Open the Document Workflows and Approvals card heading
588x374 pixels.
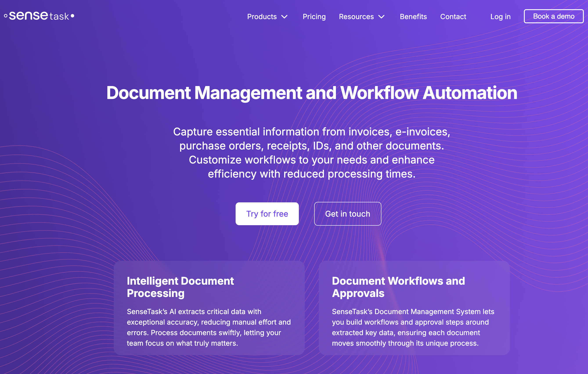point(398,287)
